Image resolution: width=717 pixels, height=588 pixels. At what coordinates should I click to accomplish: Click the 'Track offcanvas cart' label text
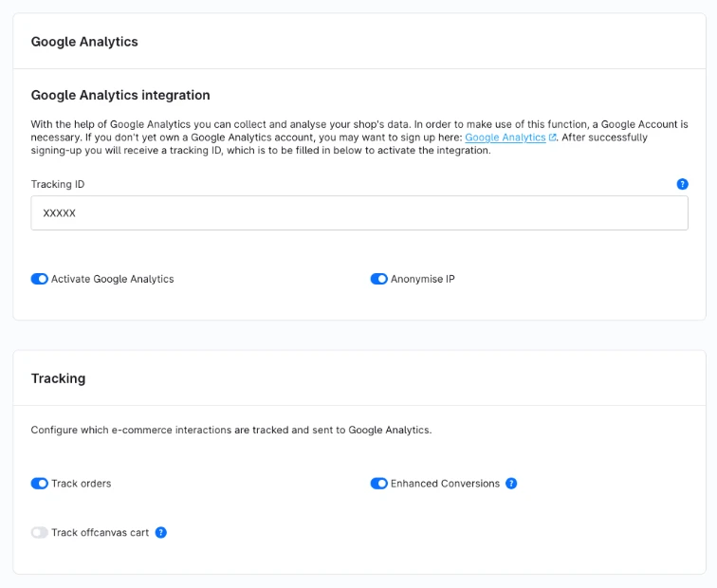pyautogui.click(x=101, y=532)
